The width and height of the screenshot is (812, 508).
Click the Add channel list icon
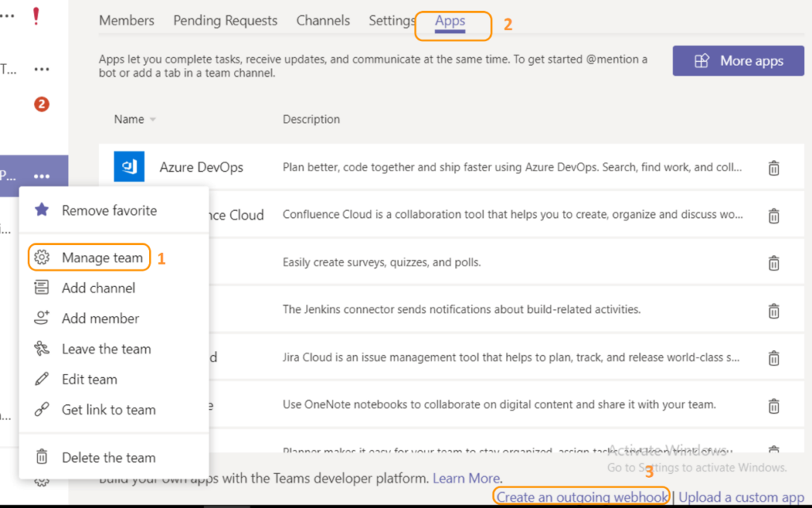pos(42,287)
